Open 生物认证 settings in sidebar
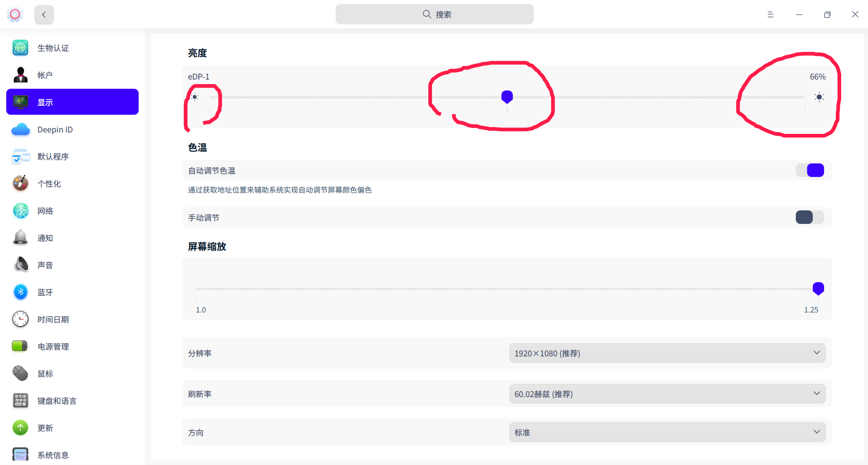Viewport: 868px width, 465px height. 53,48
